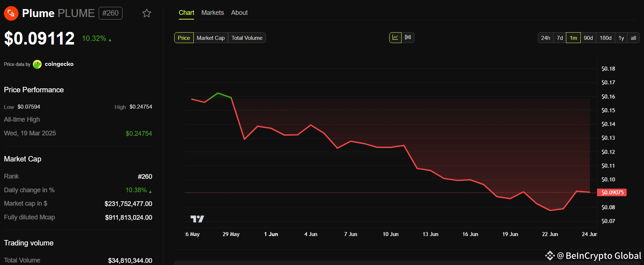Click the $0.09112 headline price
The width and height of the screenshot is (644, 265).
(39, 38)
